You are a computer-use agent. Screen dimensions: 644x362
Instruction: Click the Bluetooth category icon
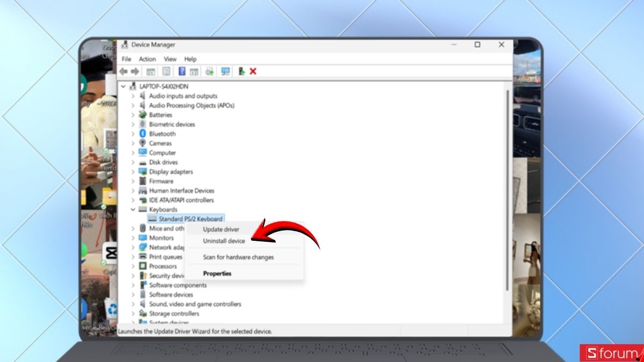(143, 134)
